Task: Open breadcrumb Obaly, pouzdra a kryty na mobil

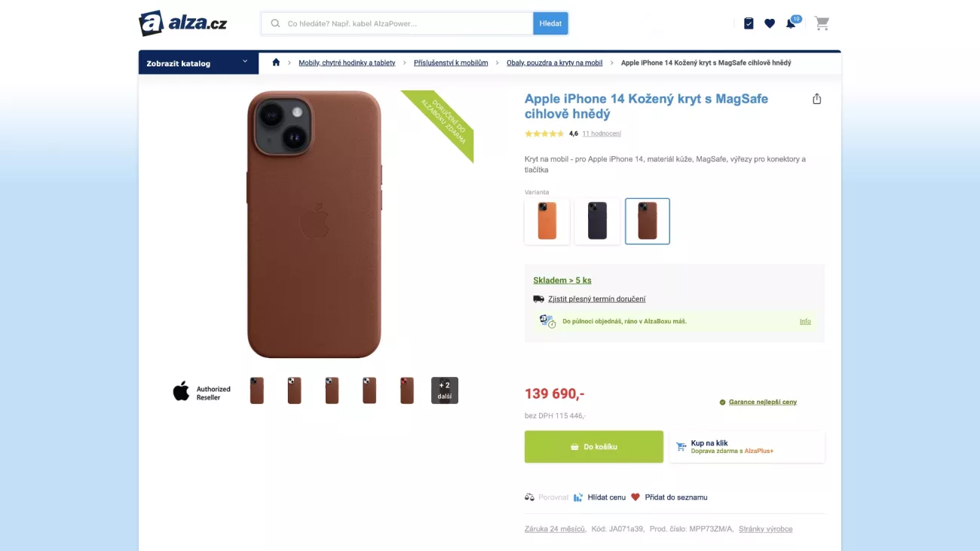Action: [x=554, y=63]
